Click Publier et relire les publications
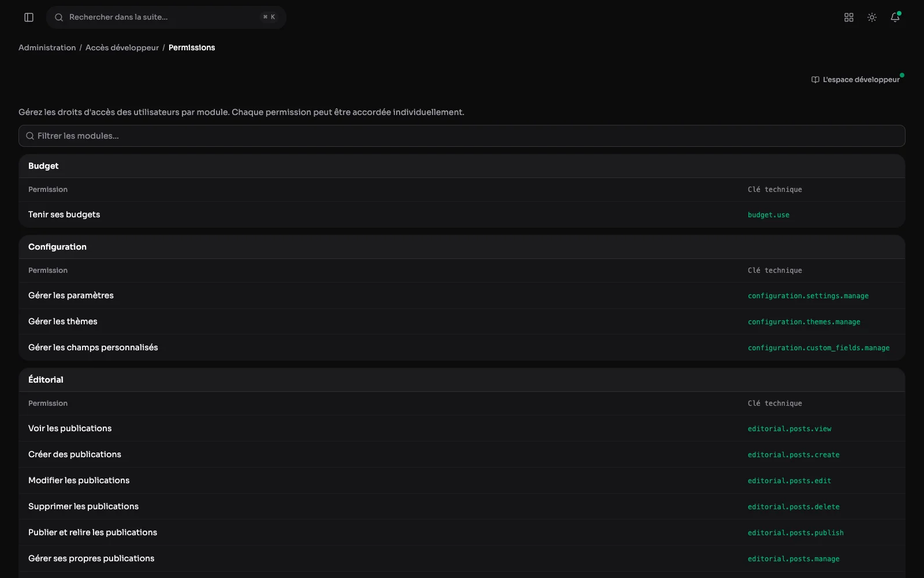 point(92,532)
